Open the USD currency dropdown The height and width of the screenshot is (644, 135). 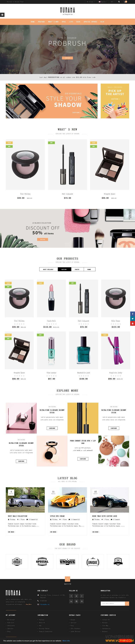tap(112, 2)
